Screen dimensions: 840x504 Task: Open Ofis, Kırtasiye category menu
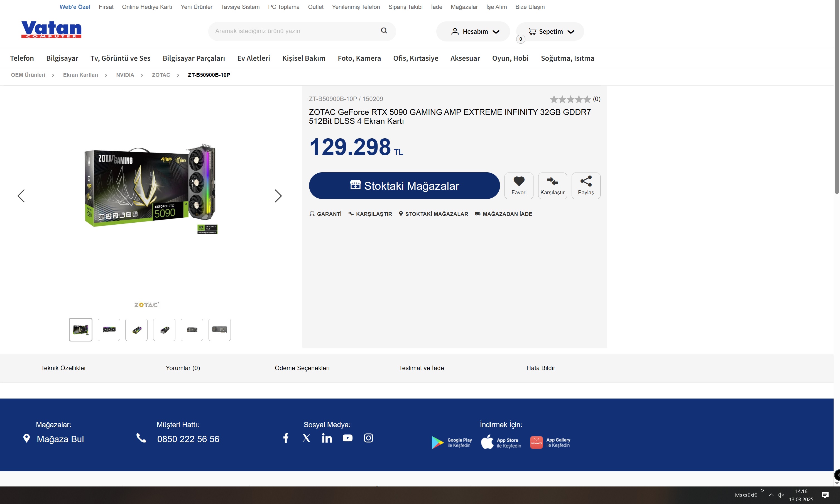[x=415, y=58]
